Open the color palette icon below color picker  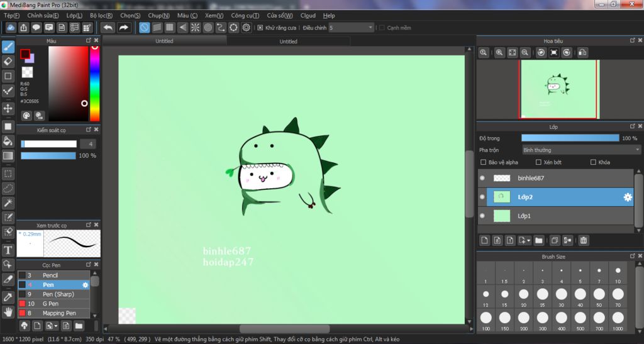26,116
